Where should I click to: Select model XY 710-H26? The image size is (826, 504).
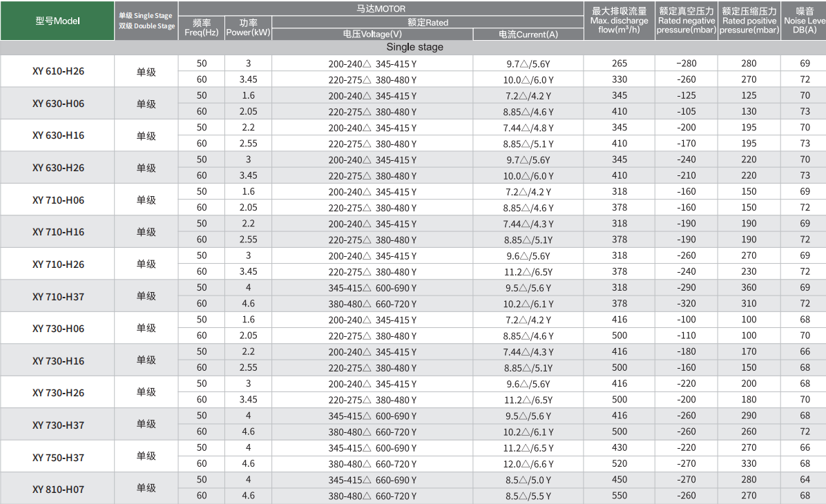pyautogui.click(x=58, y=264)
